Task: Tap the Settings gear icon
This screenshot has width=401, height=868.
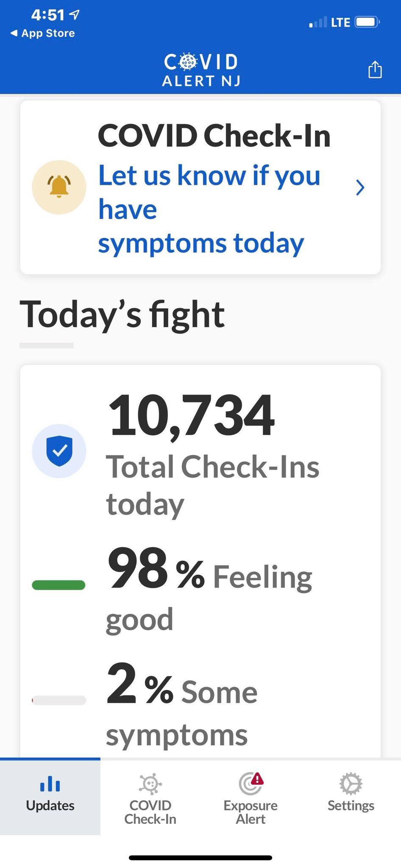Action: (x=351, y=784)
